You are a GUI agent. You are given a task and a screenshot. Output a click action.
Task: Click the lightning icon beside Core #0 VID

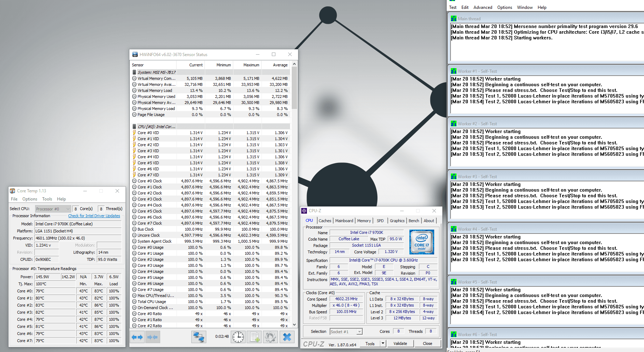(134, 133)
